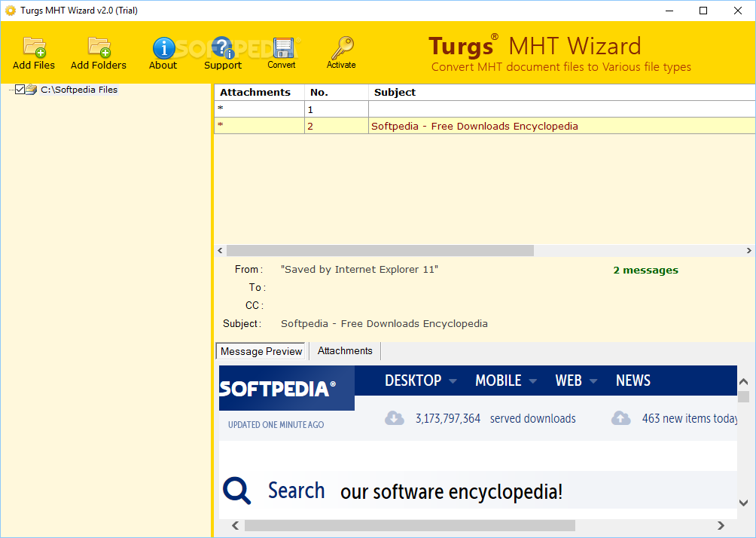Click the preview pane left scroll arrow
The image size is (756, 538).
pyautogui.click(x=235, y=525)
